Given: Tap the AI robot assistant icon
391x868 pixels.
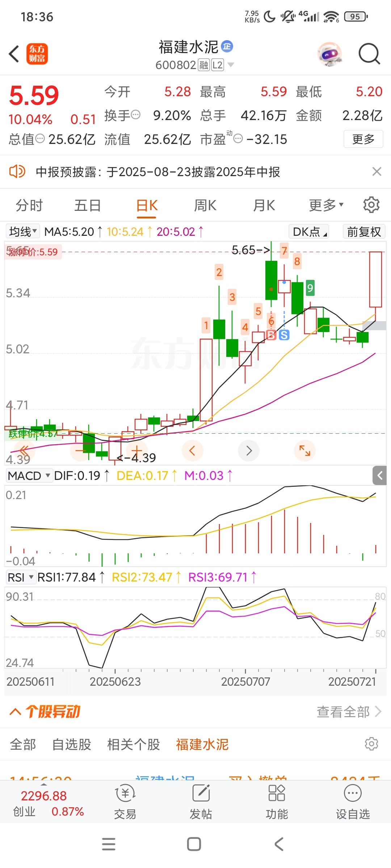Looking at the screenshot, I should coord(330,54).
